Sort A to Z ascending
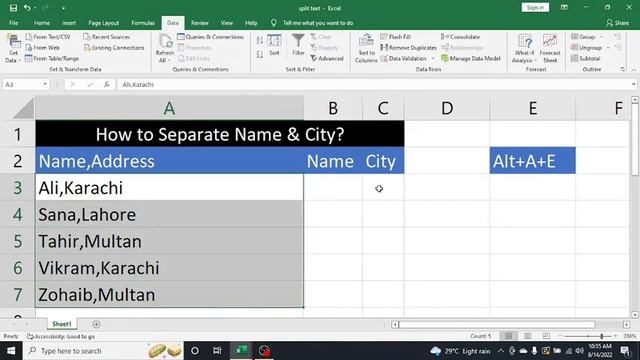Screen dimensions: 640x360 pos(260,40)
